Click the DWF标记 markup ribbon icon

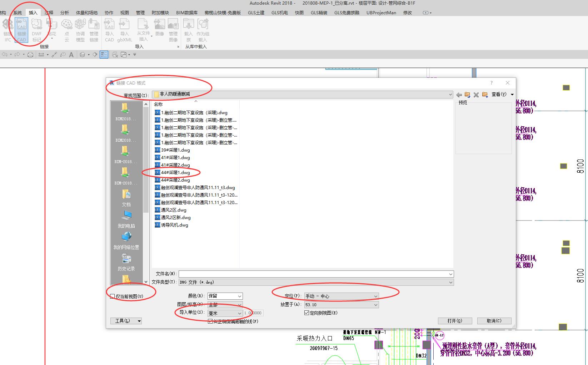[x=37, y=30]
